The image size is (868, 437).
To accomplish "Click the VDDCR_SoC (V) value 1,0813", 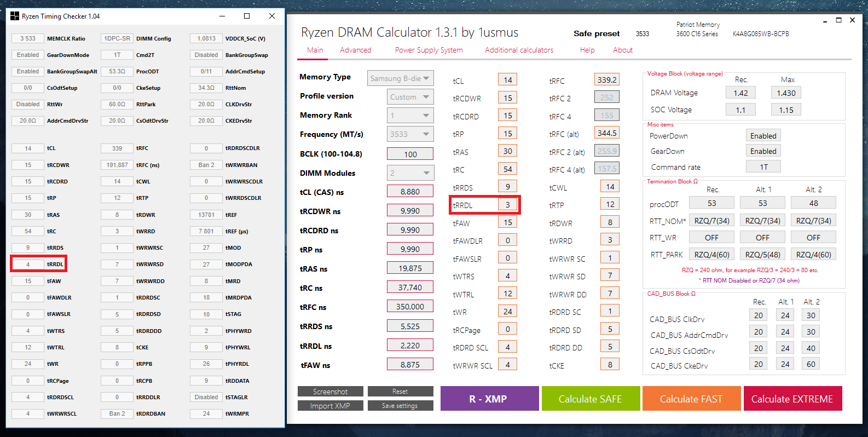I will point(206,38).
